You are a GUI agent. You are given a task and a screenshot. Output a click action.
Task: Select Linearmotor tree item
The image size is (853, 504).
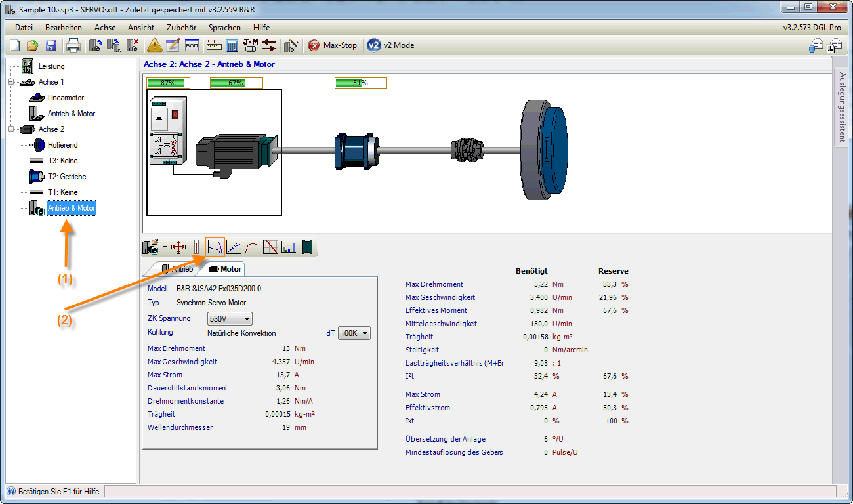66,98
